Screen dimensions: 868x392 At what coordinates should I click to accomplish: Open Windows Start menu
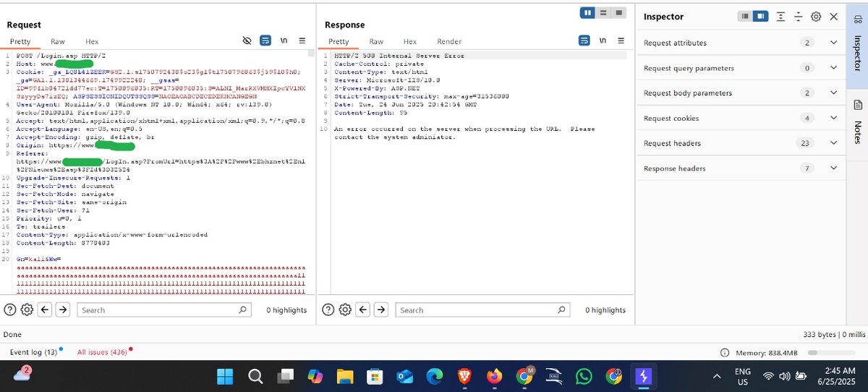click(x=225, y=376)
